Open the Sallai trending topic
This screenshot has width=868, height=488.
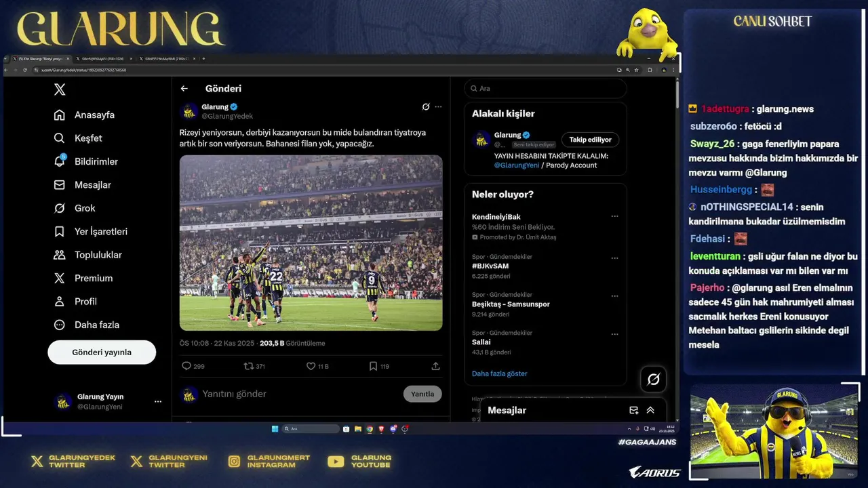481,342
